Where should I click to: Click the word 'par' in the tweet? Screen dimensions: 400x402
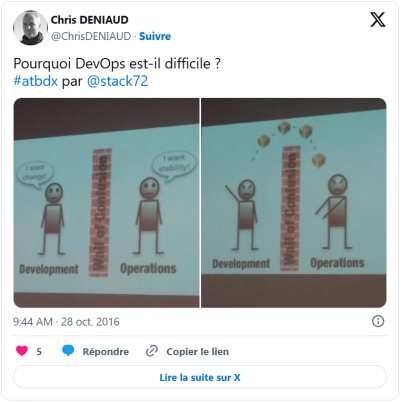(72, 82)
